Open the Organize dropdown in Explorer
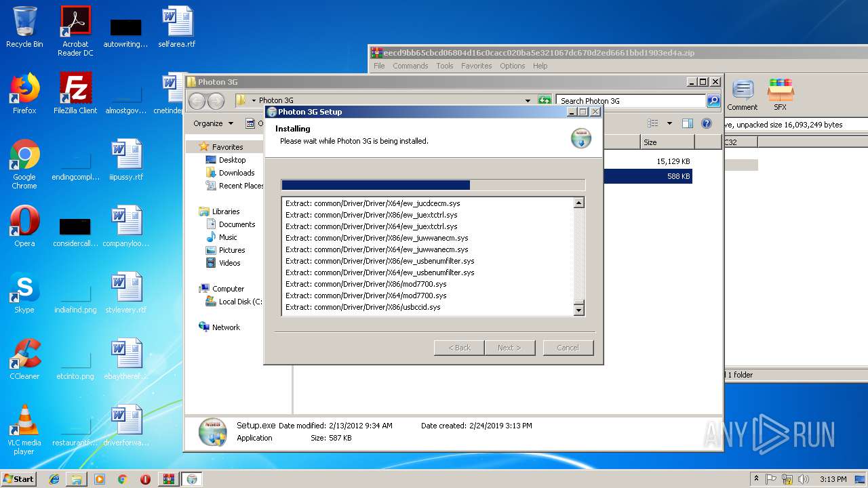This screenshot has height=488, width=868. pyautogui.click(x=213, y=123)
